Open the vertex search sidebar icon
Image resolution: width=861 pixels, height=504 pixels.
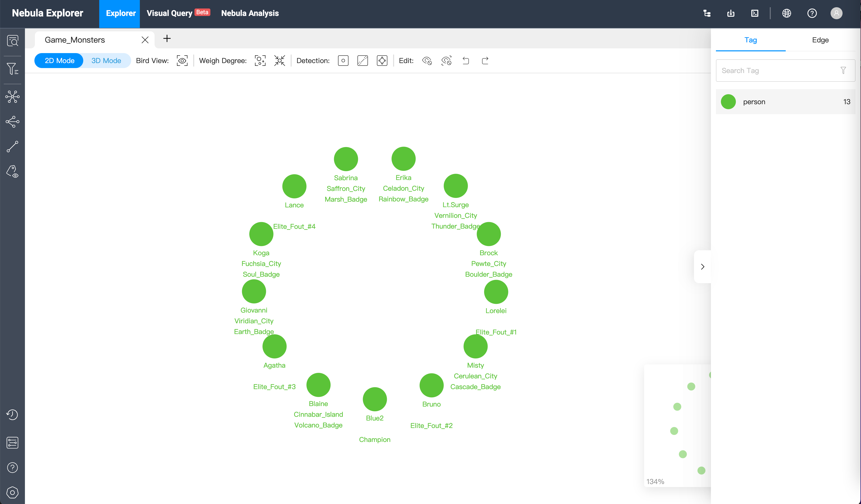pyautogui.click(x=13, y=41)
